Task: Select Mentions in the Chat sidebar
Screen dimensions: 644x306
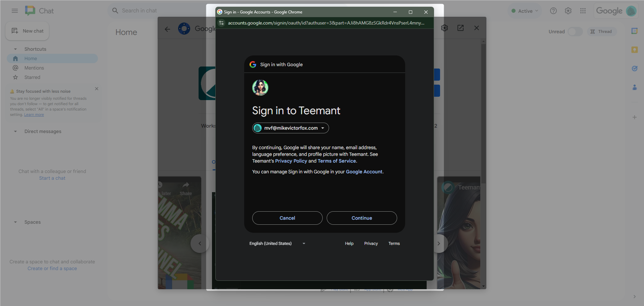Action: pos(52,68)
